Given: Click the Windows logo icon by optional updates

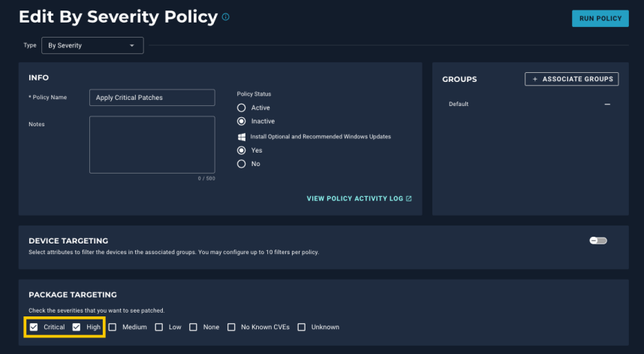Looking at the screenshot, I should click(x=242, y=137).
